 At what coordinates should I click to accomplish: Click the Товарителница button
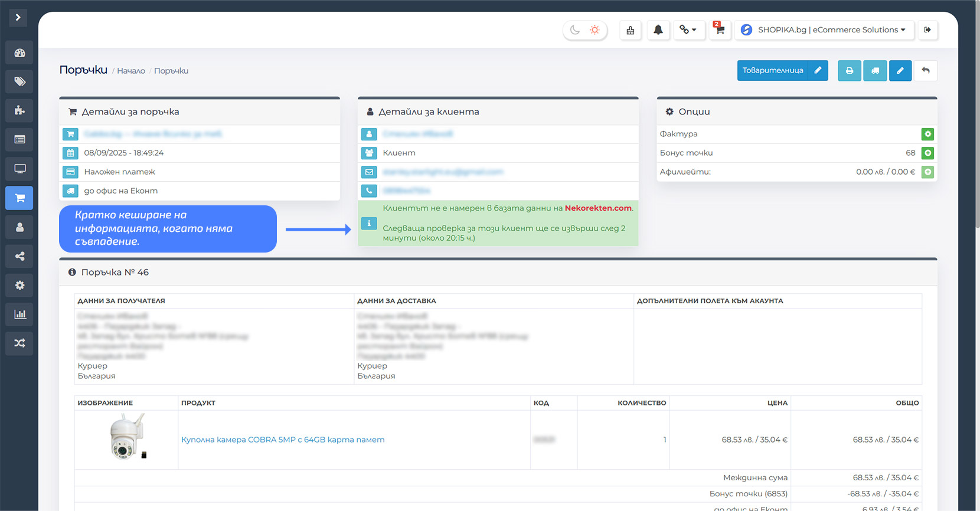click(x=773, y=71)
